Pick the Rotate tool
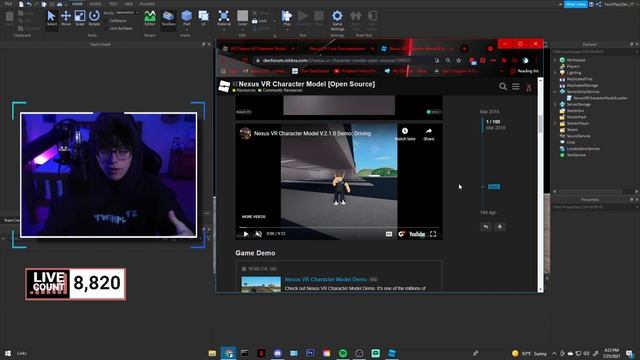The height and width of the screenshot is (360, 640). (94, 18)
